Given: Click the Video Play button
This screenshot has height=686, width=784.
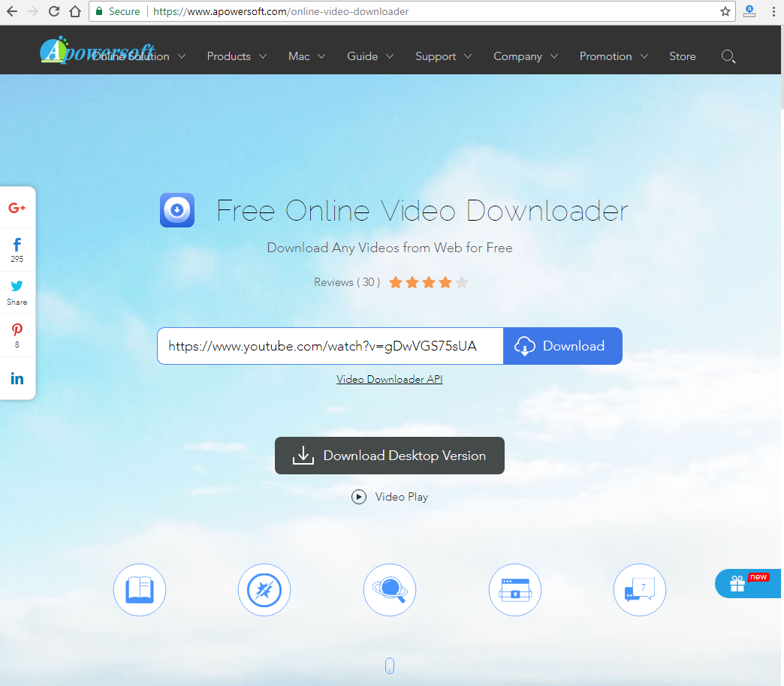Looking at the screenshot, I should 390,497.
